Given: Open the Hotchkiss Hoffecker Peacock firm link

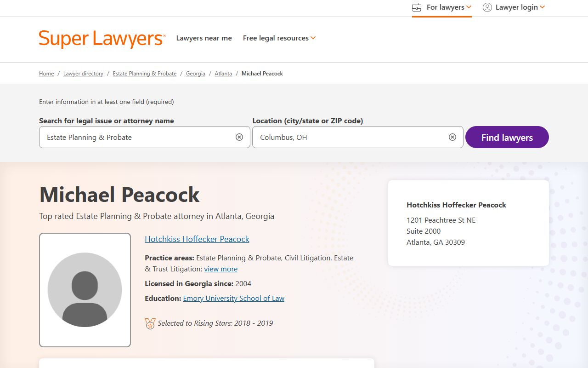Looking at the screenshot, I should click(197, 239).
